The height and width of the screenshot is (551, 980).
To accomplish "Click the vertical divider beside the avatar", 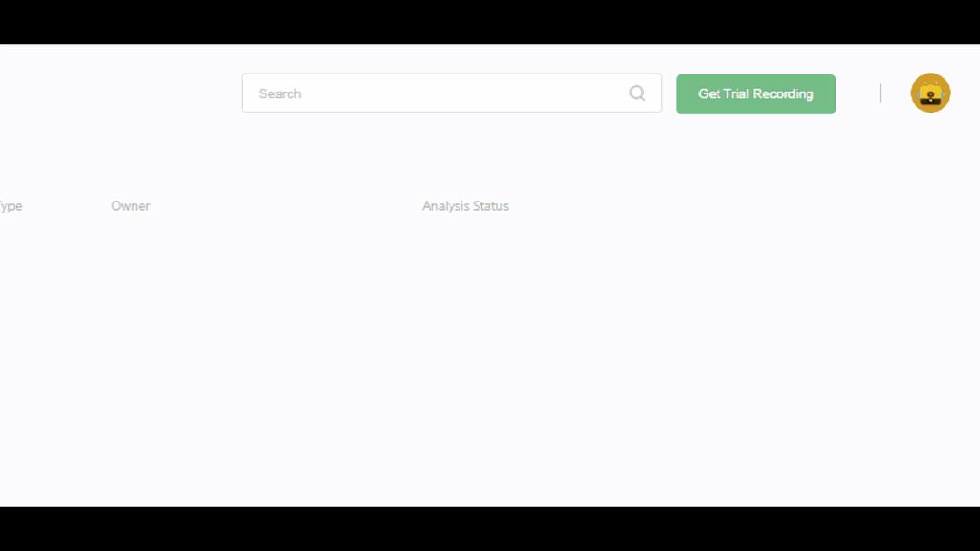I will click(880, 93).
